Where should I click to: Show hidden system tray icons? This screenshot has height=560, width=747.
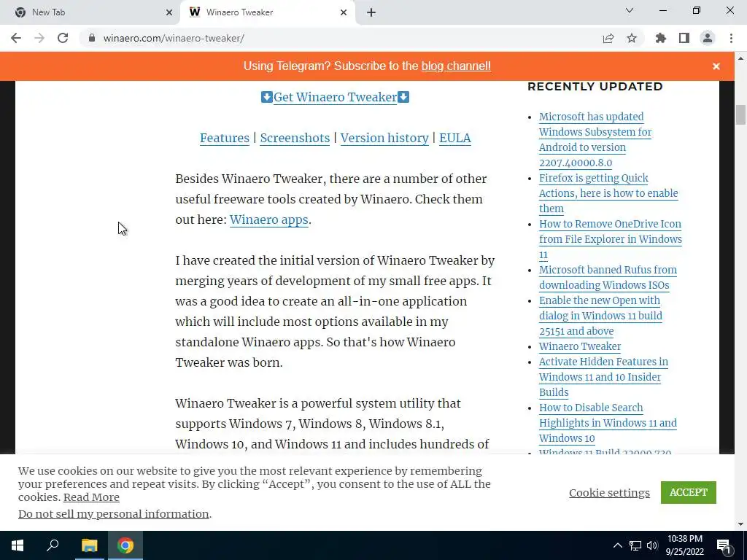[617, 545]
